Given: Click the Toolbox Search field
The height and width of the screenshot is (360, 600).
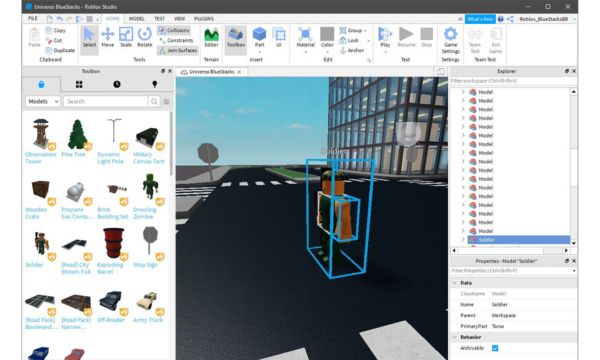Looking at the screenshot, I should [106, 101].
